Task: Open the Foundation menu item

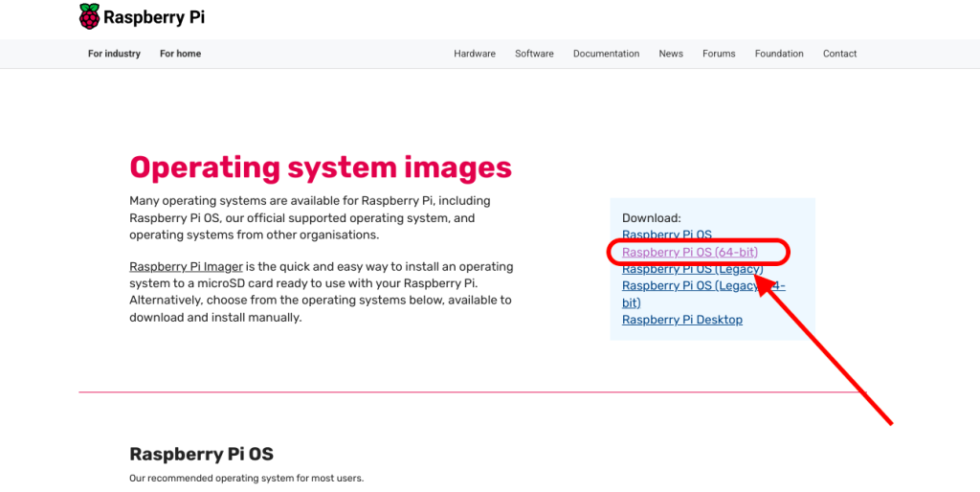Action: [779, 54]
